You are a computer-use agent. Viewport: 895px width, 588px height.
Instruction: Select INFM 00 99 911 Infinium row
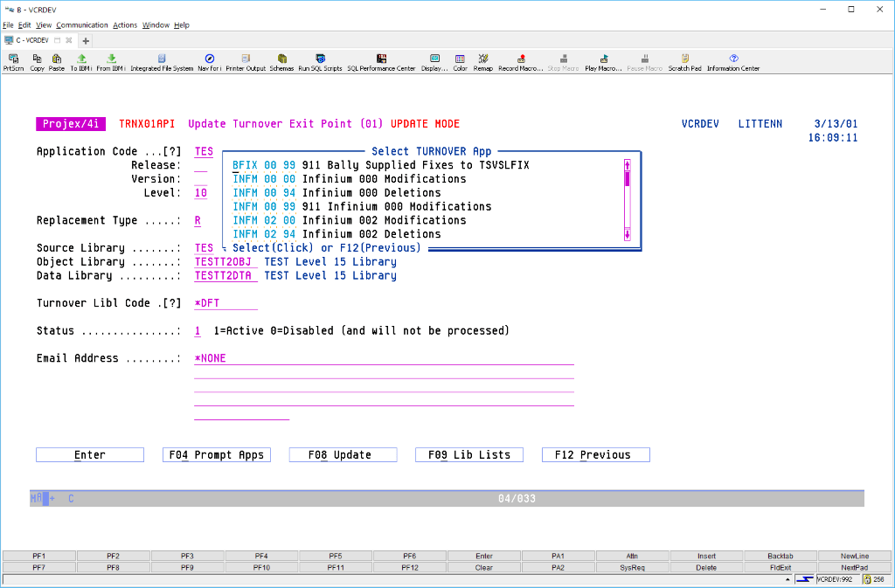pyautogui.click(x=361, y=206)
